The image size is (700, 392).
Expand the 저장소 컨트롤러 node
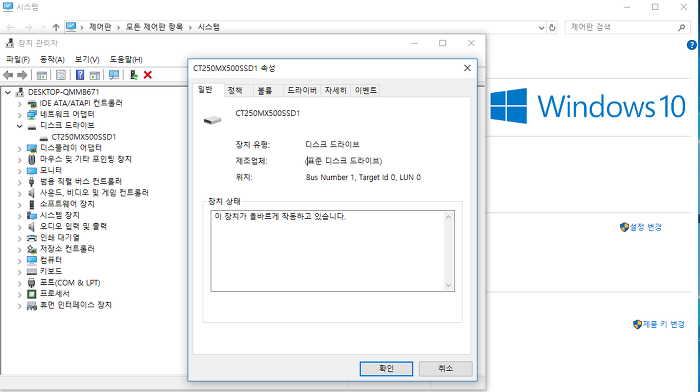(19, 249)
